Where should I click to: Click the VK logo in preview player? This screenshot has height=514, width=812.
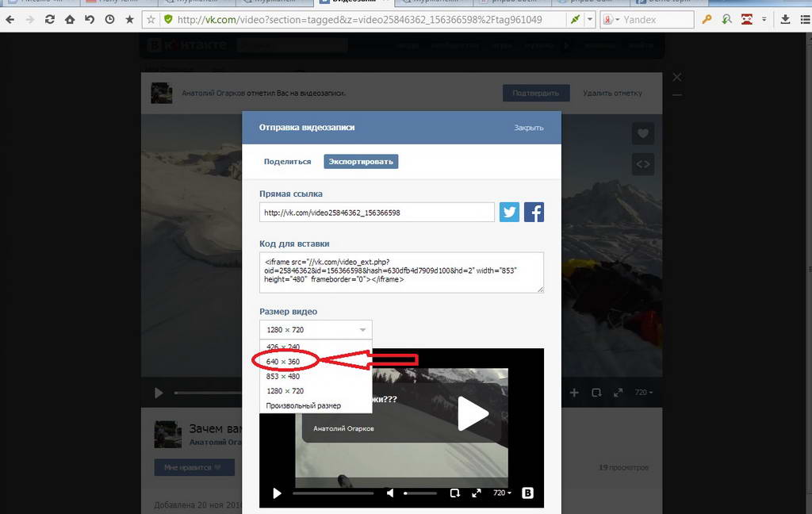[x=528, y=493]
